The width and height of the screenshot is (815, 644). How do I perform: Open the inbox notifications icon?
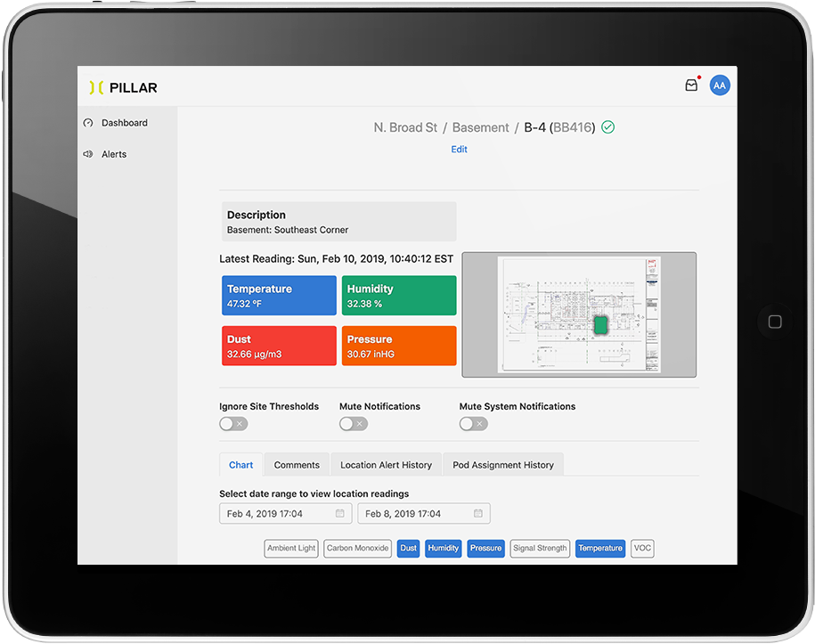pos(691,86)
